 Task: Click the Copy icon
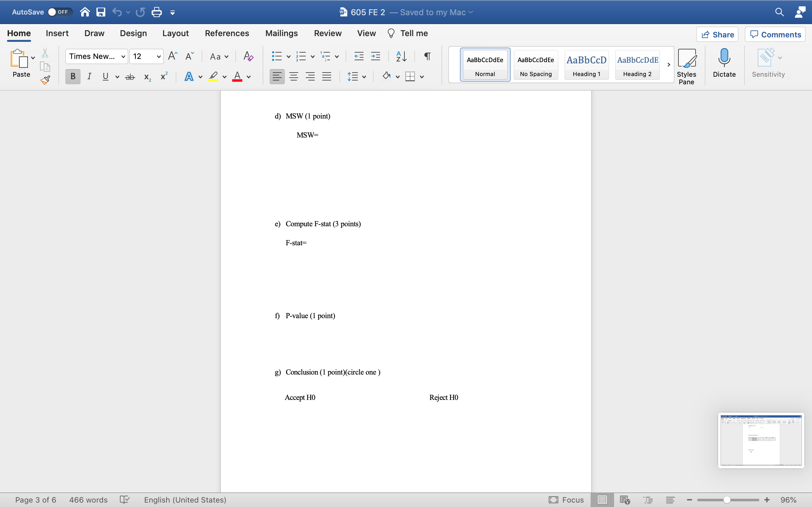[45, 67]
